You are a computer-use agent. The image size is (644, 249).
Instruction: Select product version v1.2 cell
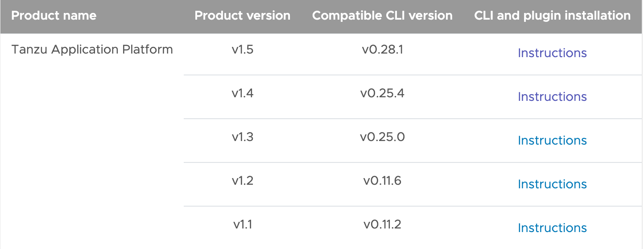click(243, 181)
